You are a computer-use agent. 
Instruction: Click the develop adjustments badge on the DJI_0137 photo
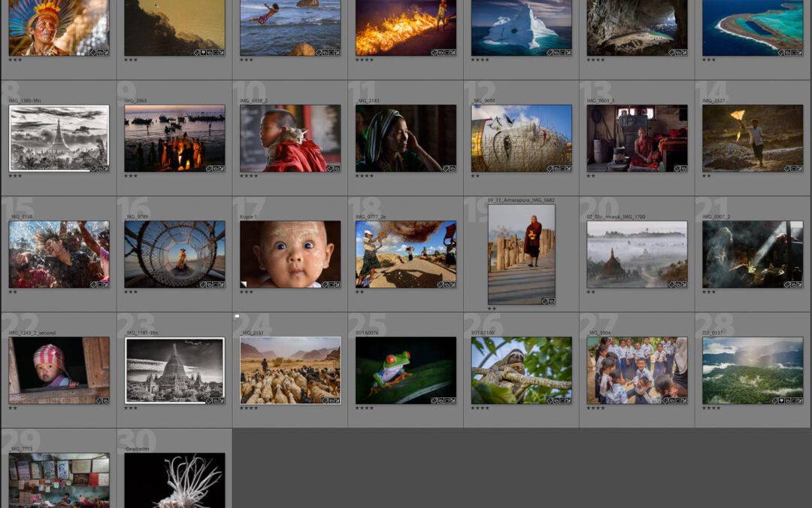pyautogui.click(x=799, y=400)
